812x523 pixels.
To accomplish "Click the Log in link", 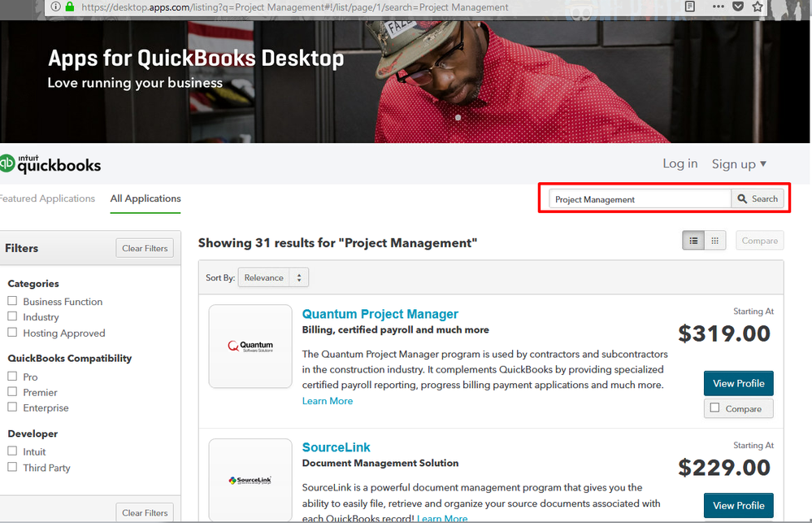I will [680, 163].
